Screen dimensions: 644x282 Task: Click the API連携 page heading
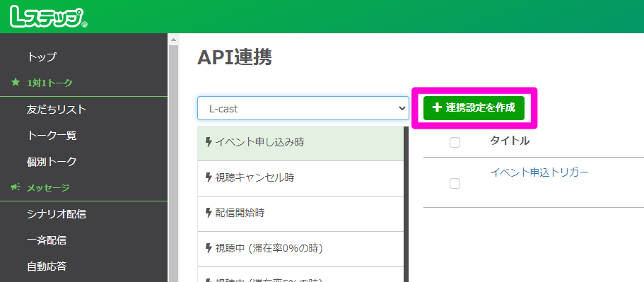pos(235,57)
